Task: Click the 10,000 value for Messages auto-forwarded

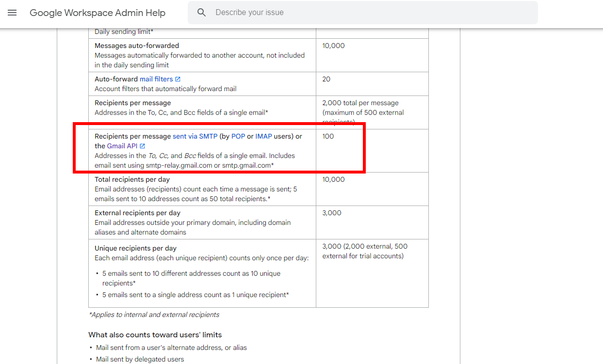Action: pos(333,46)
